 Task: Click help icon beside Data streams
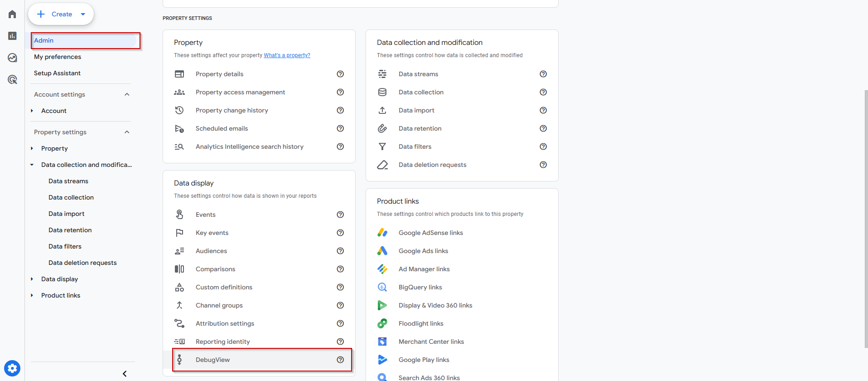[543, 74]
